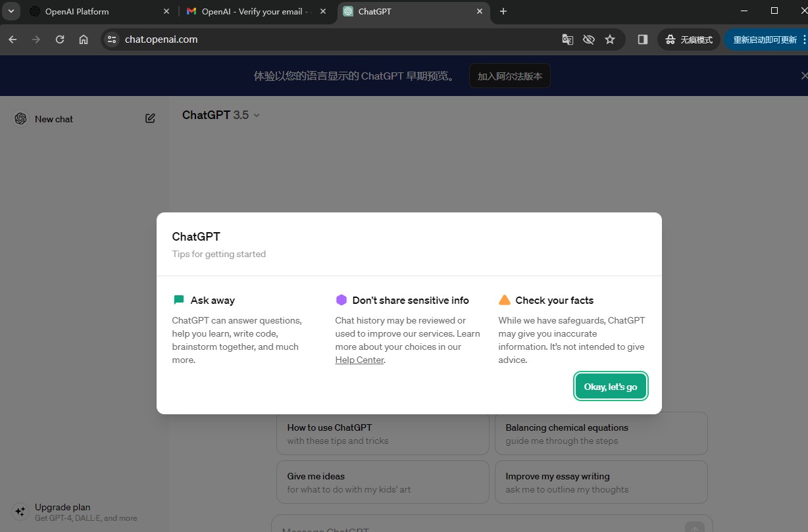The width and height of the screenshot is (808, 532).
Task: Click the 无痕模式 incognito indicator
Action: [x=689, y=39]
